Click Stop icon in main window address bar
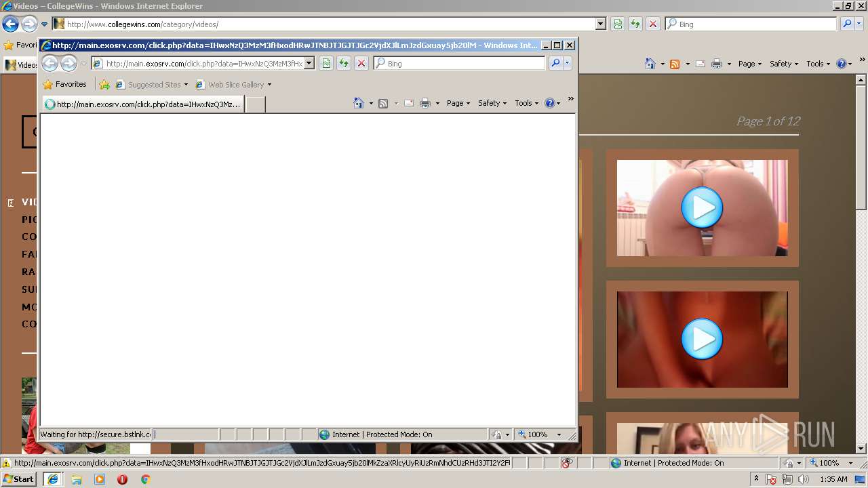 coord(653,24)
